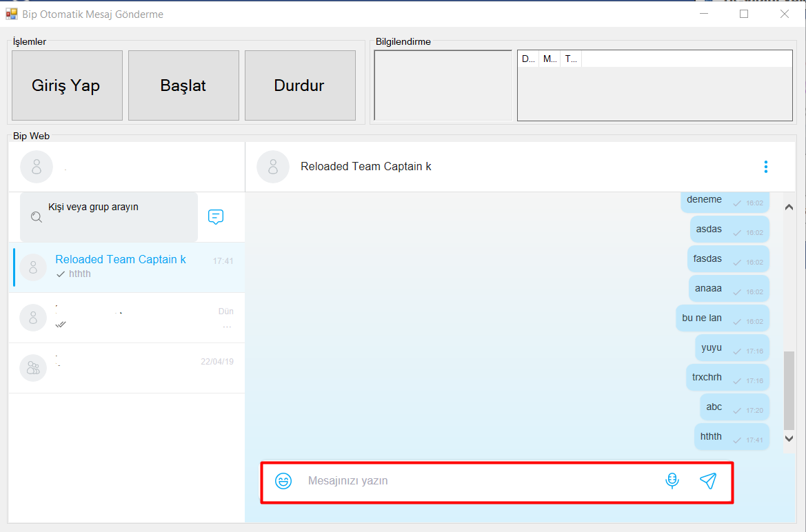806x532 pixels.
Task: Open own profile avatar above search box
Action: (x=37, y=167)
